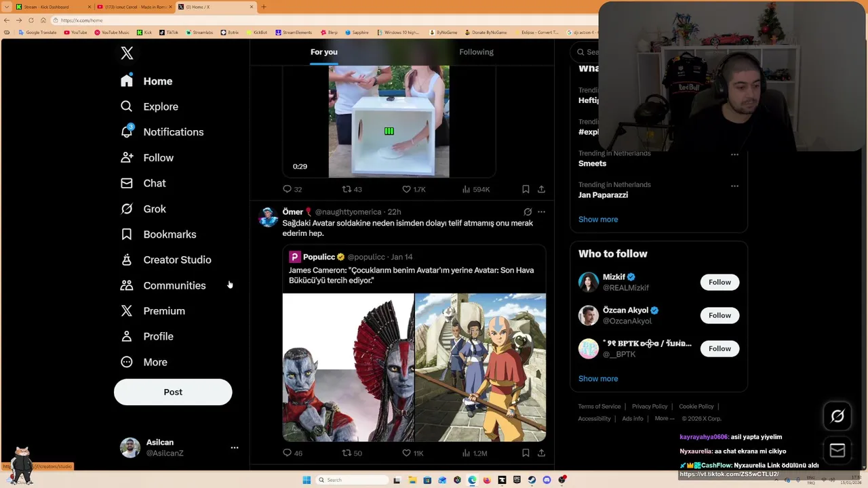Bookmark Ömer's Avatar post
Image resolution: width=868 pixels, height=488 pixels.
(x=526, y=453)
